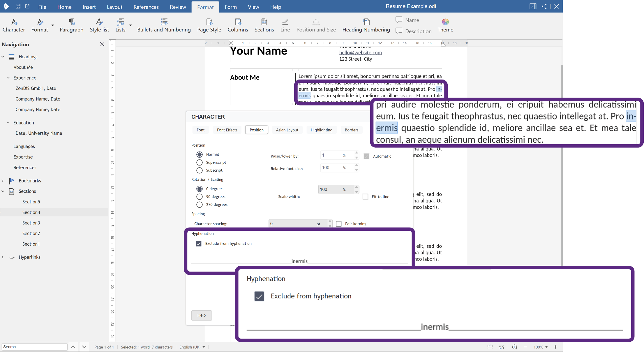Select the Superscript radio button
The width and height of the screenshot is (644, 352).
200,162
